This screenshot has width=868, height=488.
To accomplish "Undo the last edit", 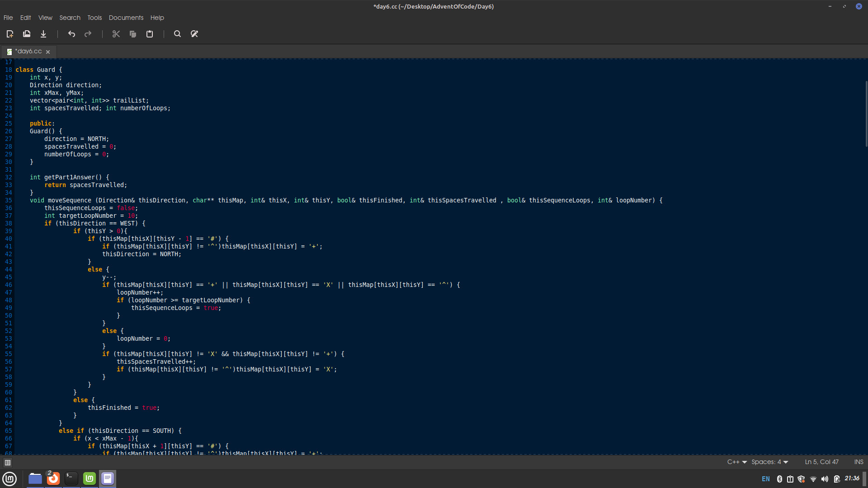I will (71, 34).
